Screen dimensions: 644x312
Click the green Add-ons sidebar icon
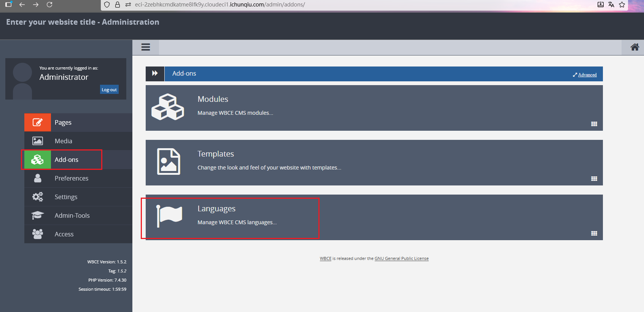tap(37, 160)
